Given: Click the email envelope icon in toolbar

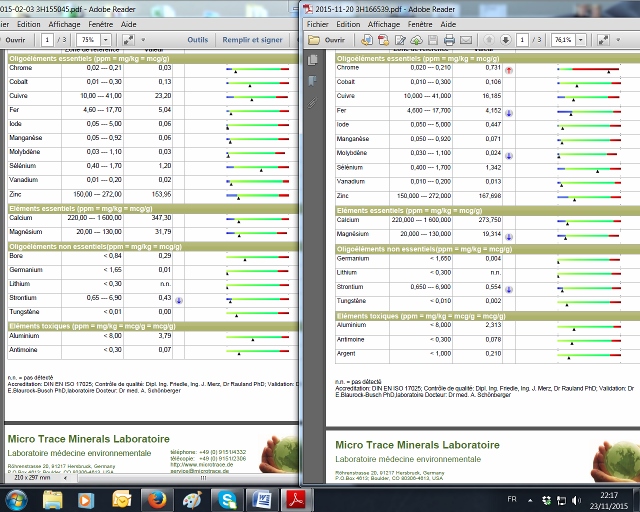Looking at the screenshot, I should (x=466, y=40).
